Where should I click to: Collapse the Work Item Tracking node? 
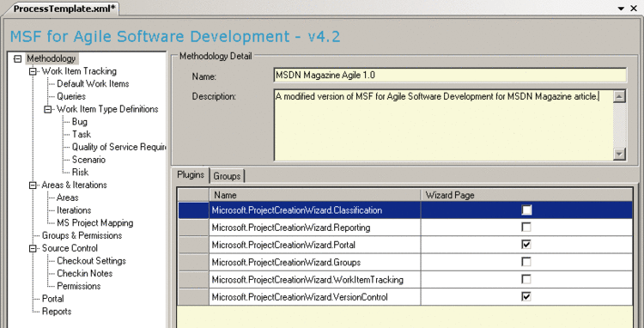pyautogui.click(x=33, y=71)
